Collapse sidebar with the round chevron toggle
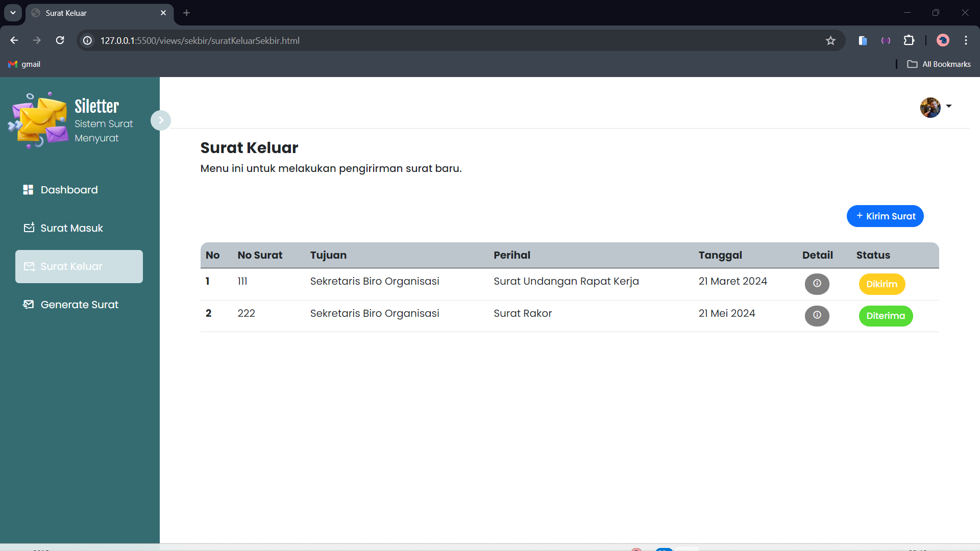Image resolution: width=980 pixels, height=551 pixels. point(161,120)
